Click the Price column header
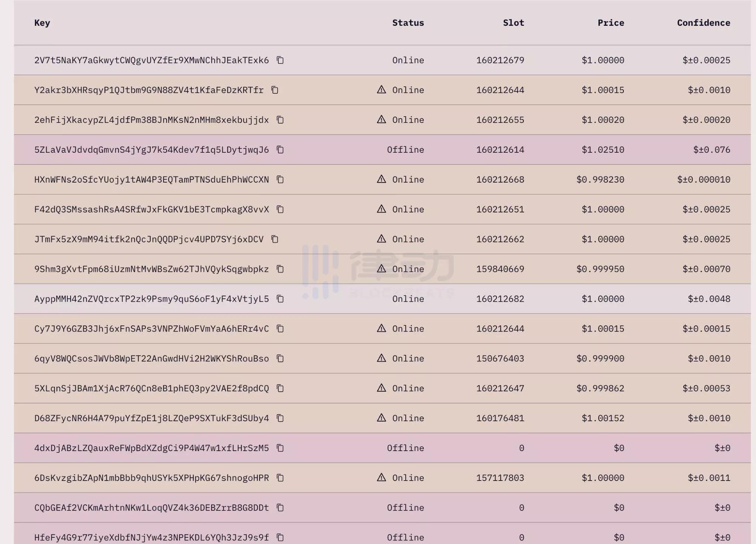This screenshot has height=544, width=756. pyautogui.click(x=611, y=23)
